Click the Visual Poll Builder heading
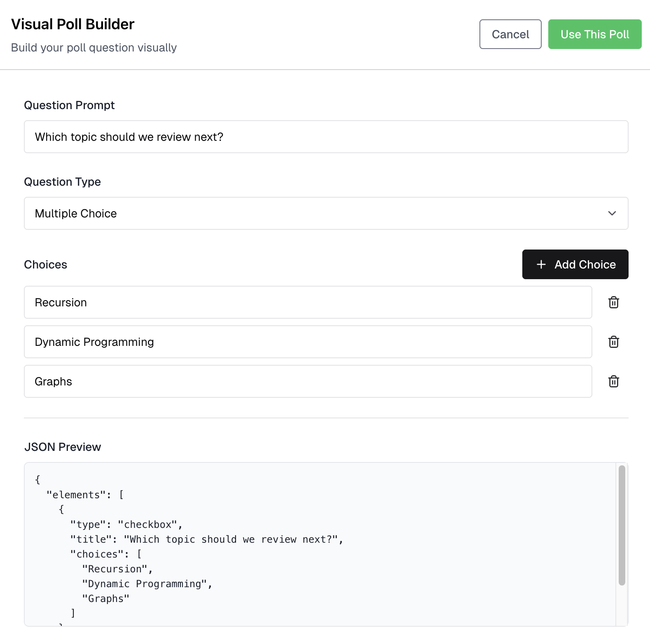 coord(72,24)
